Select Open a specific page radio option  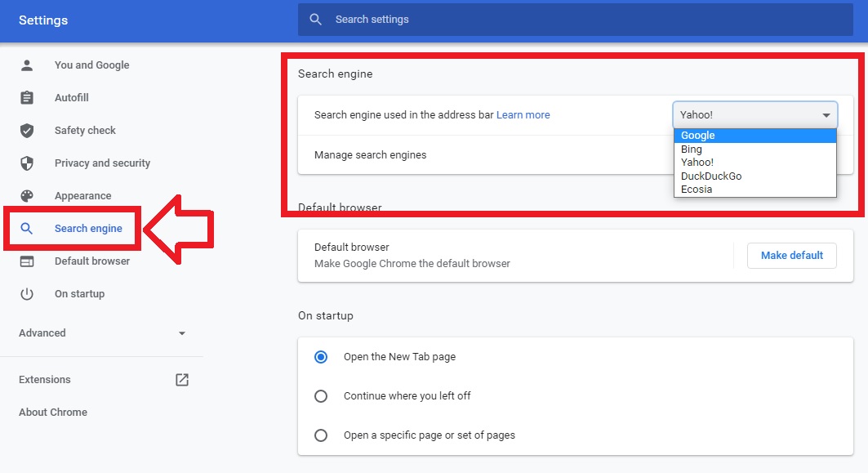click(321, 435)
